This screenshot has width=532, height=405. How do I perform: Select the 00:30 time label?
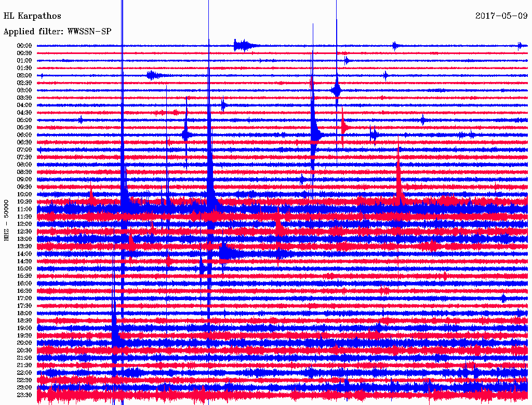pos(24,53)
